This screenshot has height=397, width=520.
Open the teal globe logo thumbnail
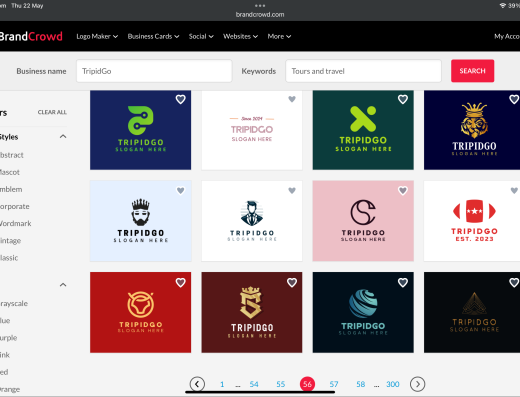pyautogui.click(x=363, y=312)
